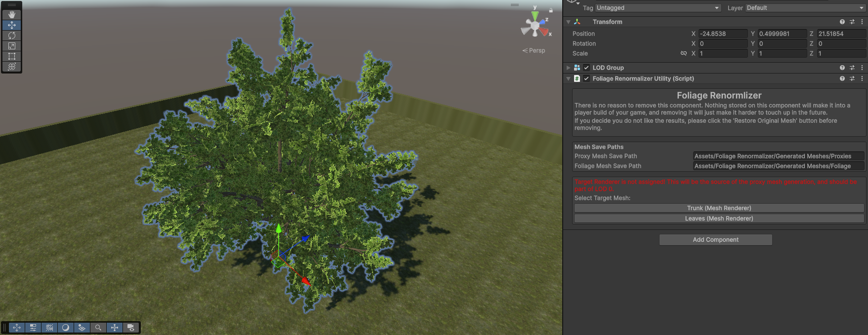Click the sphere-over-grid overlay icon

point(82,328)
